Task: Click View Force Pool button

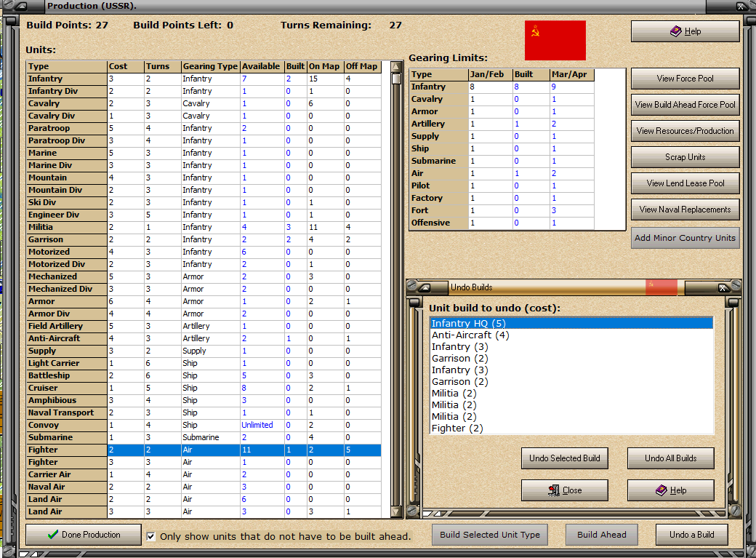Action: pos(685,78)
